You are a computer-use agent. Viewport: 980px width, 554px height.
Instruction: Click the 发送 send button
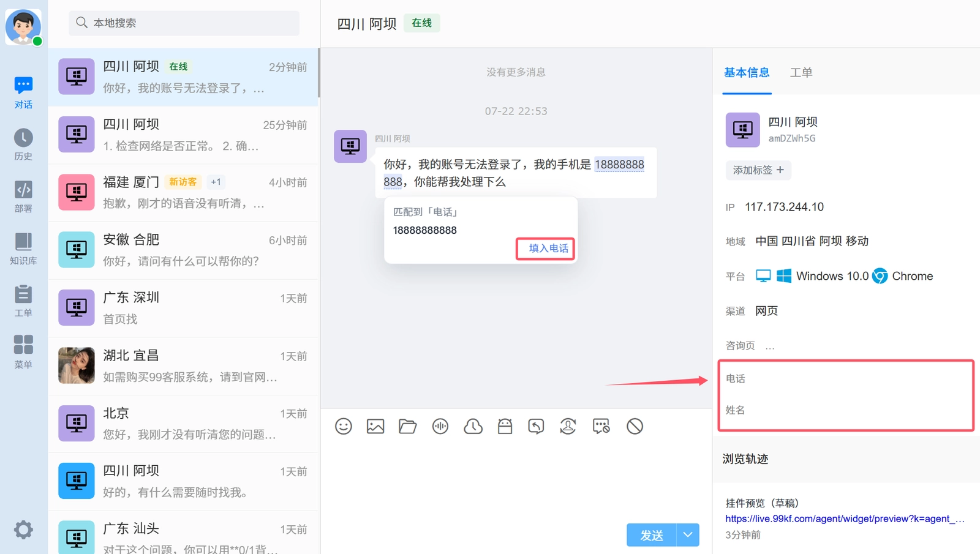(652, 535)
